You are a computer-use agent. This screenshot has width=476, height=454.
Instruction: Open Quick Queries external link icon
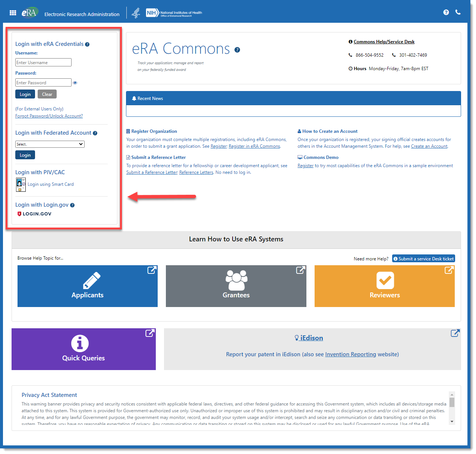pyautogui.click(x=150, y=333)
